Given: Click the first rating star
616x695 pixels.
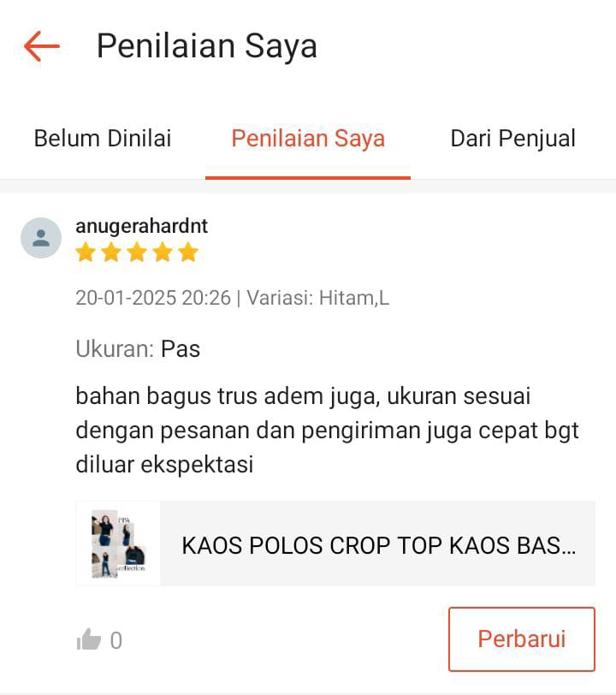Looking at the screenshot, I should point(86,252).
